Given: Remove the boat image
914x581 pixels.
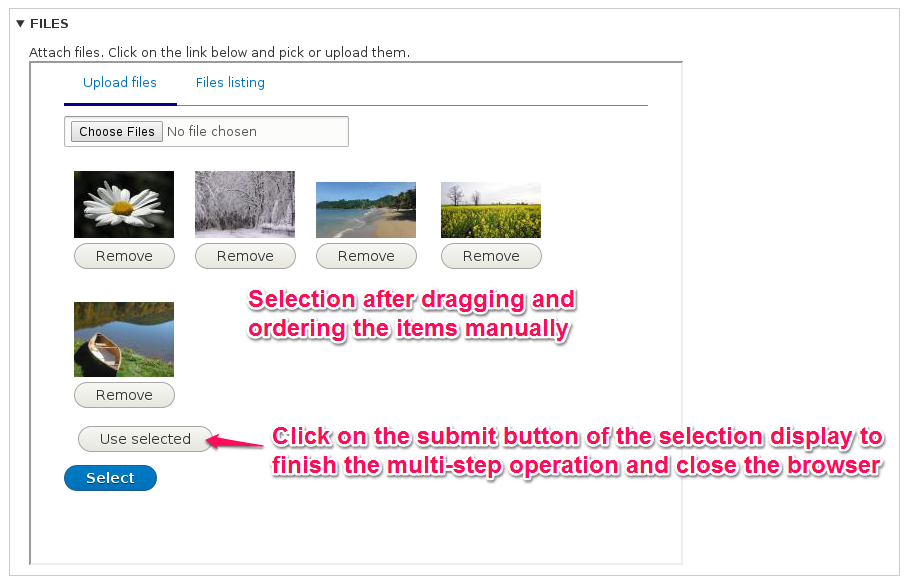Looking at the screenshot, I should [124, 395].
